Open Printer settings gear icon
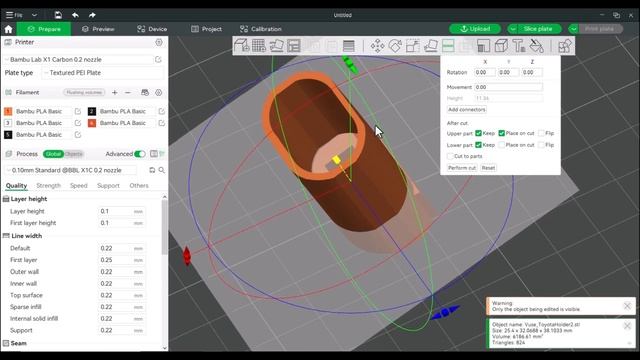The width and height of the screenshot is (640, 360). pyautogui.click(x=159, y=42)
